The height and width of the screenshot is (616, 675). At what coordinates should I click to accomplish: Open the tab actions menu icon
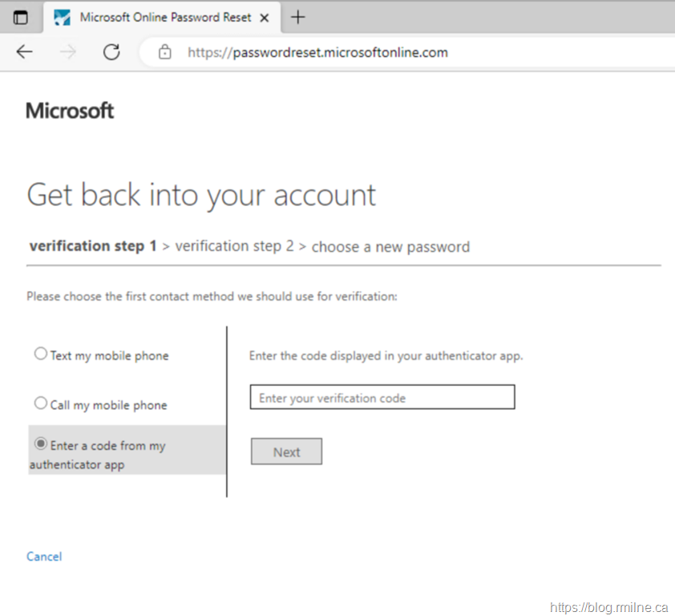point(21,18)
